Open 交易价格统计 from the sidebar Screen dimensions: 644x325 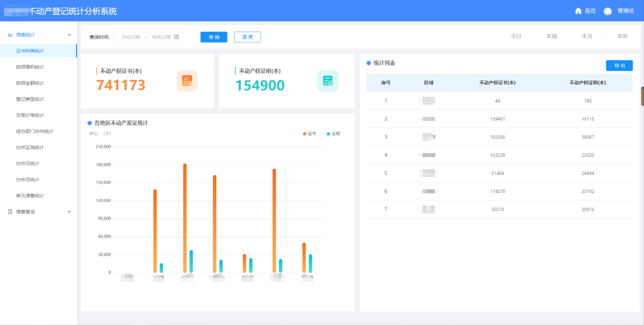coord(30,115)
